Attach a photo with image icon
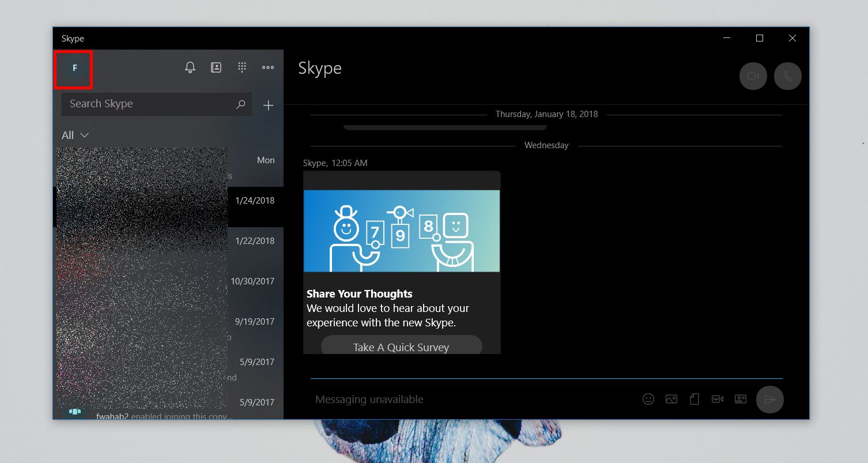 pos(671,398)
